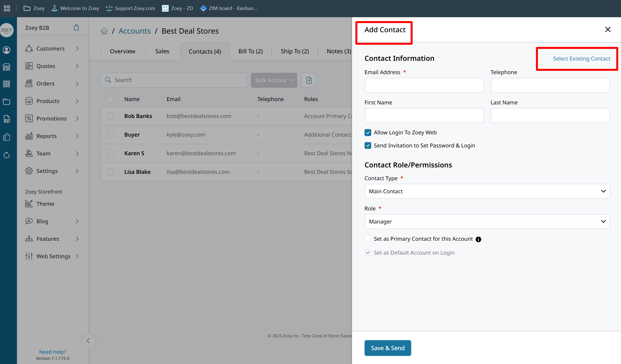This screenshot has height=364, width=621.
Task: Click the Settings gear icon
Action: click(29, 171)
